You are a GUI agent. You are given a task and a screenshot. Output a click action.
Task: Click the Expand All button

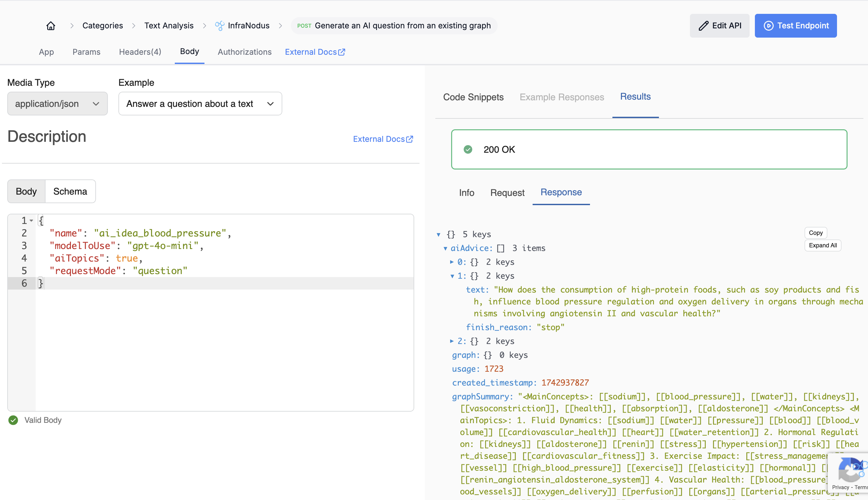tap(823, 245)
